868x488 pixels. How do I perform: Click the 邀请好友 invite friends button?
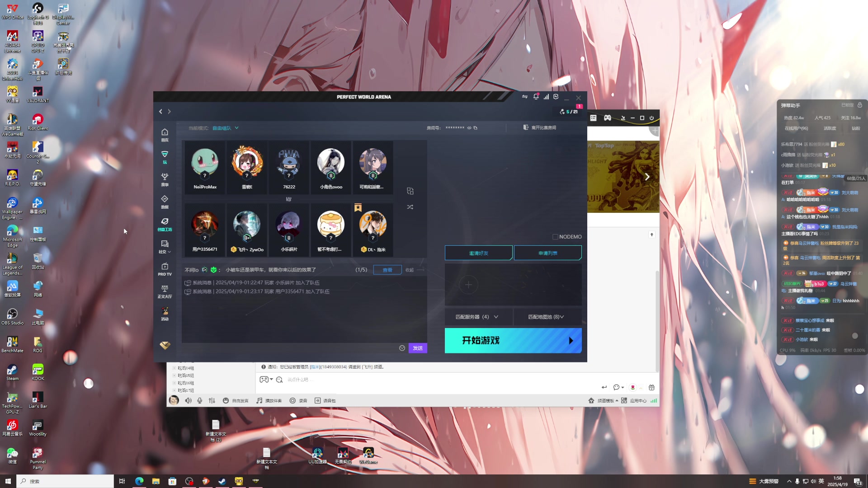pyautogui.click(x=478, y=253)
